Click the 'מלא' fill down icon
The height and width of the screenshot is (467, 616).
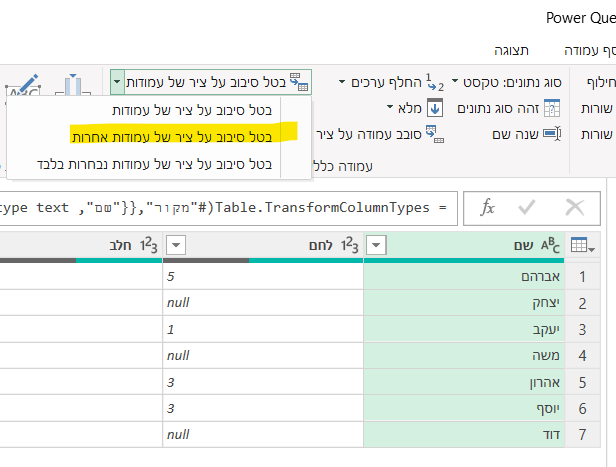coord(434,107)
